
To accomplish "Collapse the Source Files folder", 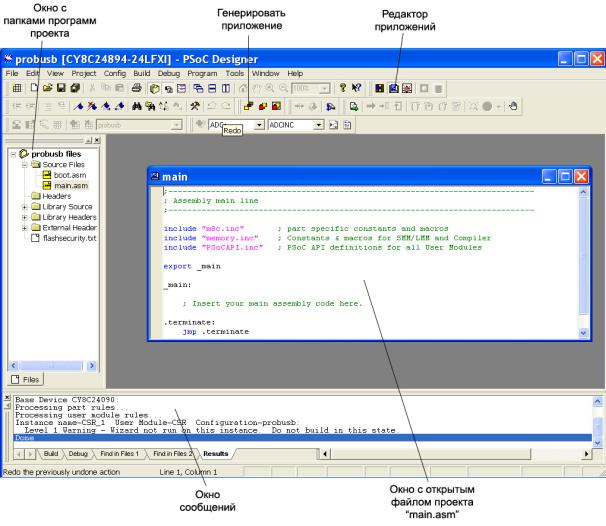I will pos(25,165).
